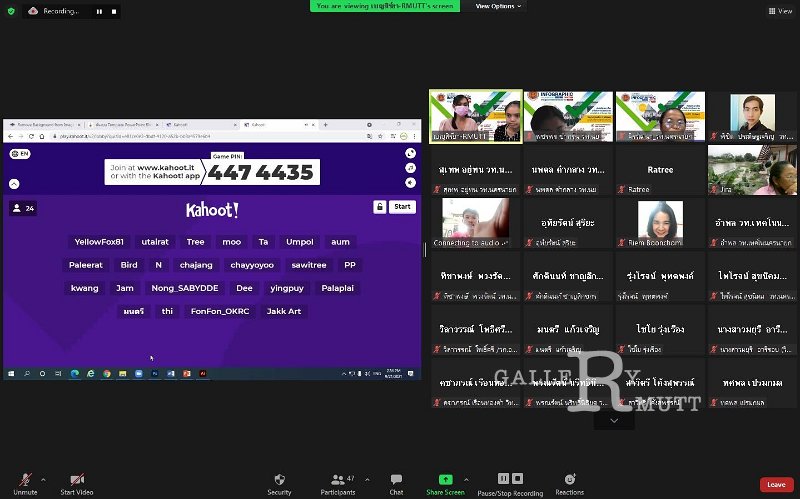Pause recording in top-left recording indicator
The height and width of the screenshot is (499, 800).
[x=99, y=11]
